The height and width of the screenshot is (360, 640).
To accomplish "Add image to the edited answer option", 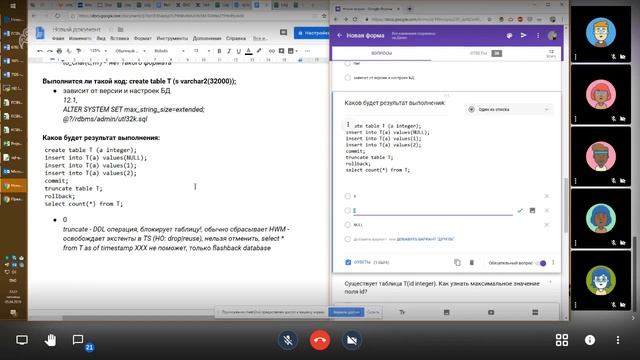I will click(532, 211).
